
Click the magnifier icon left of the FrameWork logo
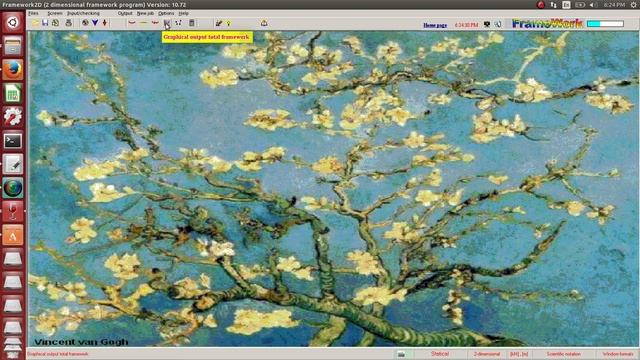pyautogui.click(x=498, y=24)
